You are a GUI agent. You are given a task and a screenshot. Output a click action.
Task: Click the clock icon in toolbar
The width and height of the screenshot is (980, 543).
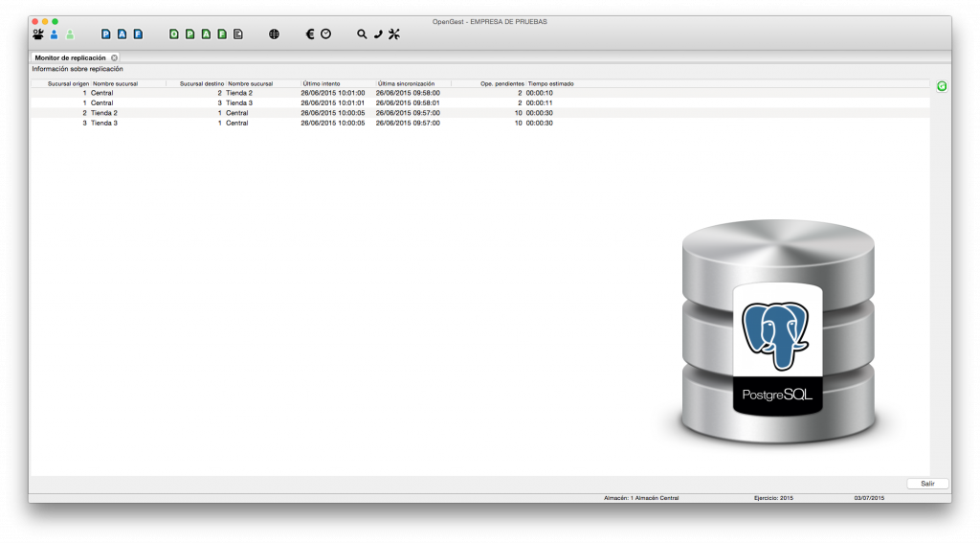coord(326,34)
